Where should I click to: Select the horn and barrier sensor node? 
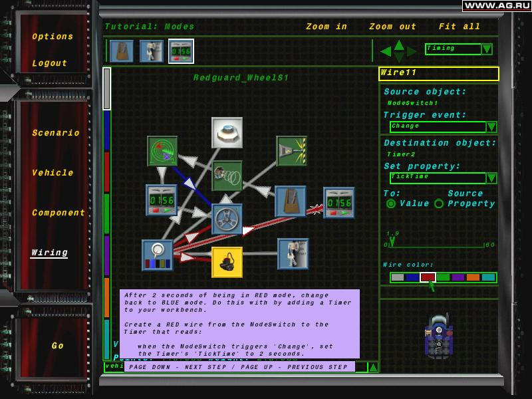[x=292, y=151]
